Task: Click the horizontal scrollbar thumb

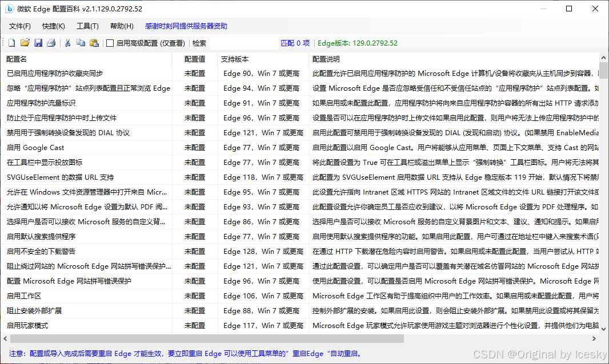Action: pos(207,339)
